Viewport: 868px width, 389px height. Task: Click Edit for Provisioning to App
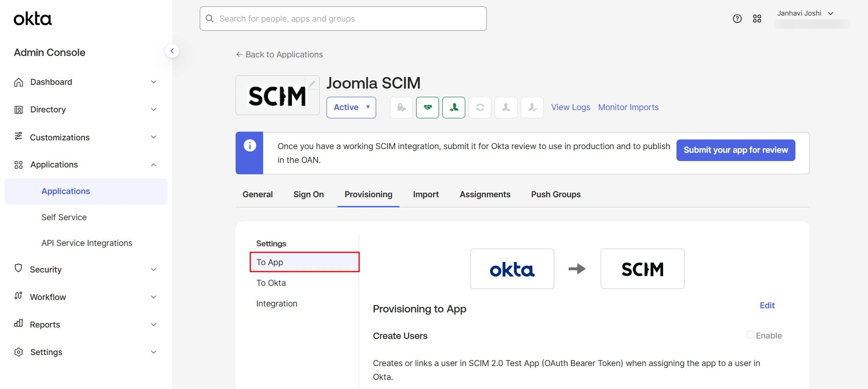click(767, 306)
